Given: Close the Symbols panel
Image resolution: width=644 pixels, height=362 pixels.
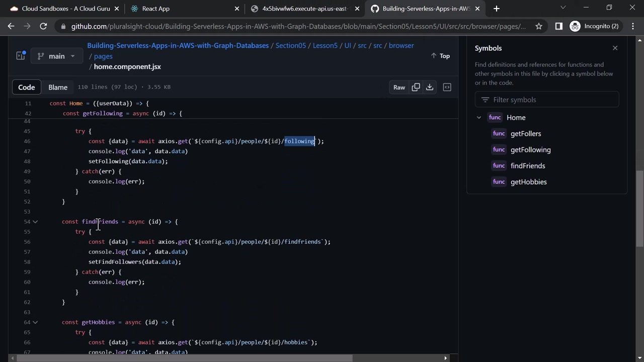Looking at the screenshot, I should pos(615,48).
